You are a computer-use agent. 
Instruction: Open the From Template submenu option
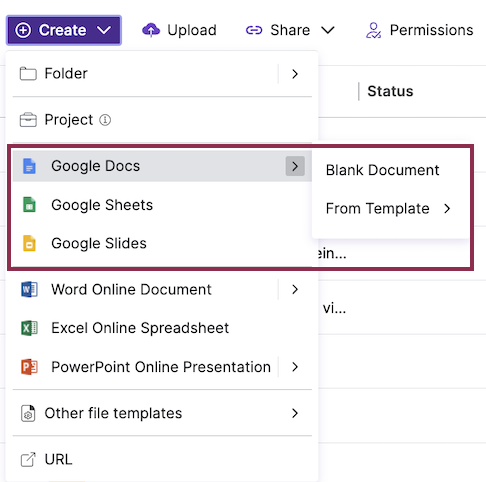click(389, 209)
